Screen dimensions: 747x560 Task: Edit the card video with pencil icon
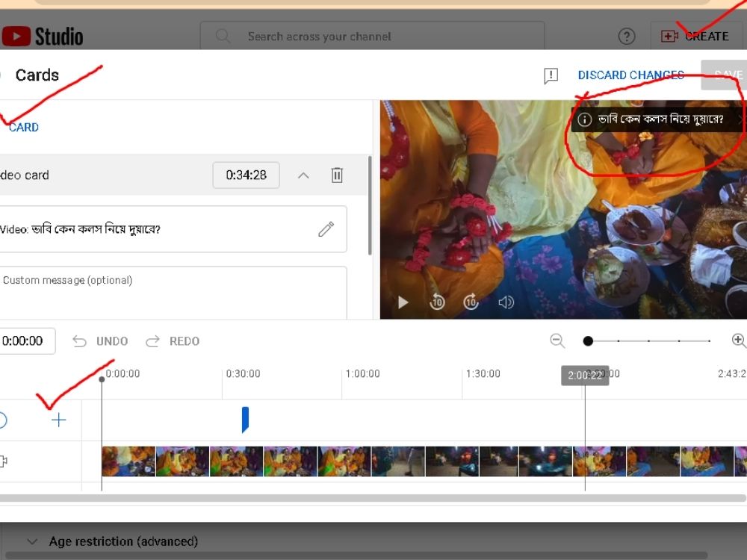[x=326, y=229]
